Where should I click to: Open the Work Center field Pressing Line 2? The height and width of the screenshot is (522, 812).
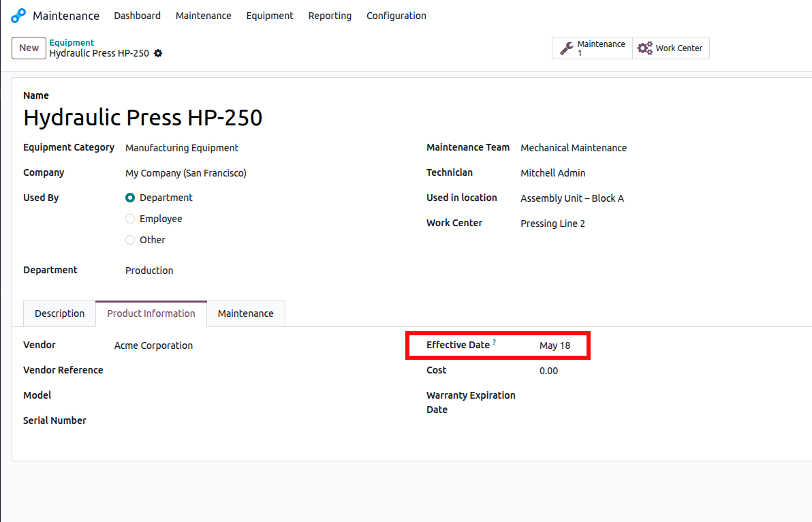[x=552, y=224]
